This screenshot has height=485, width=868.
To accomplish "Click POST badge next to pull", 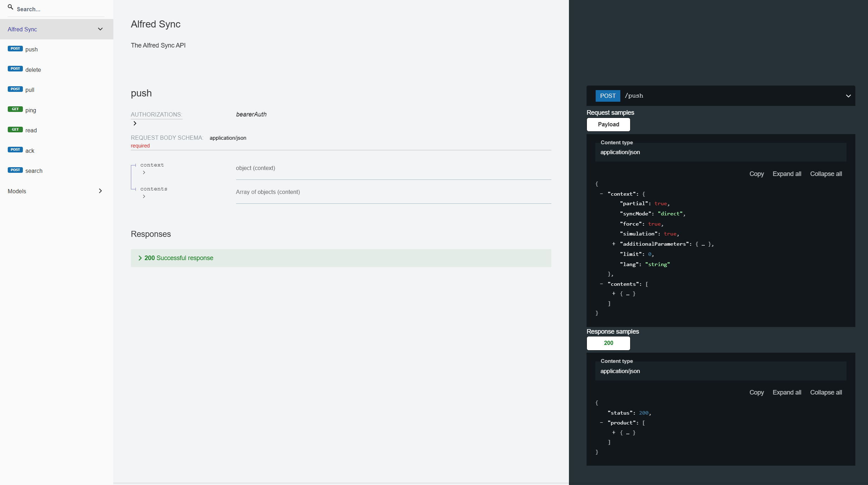I will (x=15, y=89).
